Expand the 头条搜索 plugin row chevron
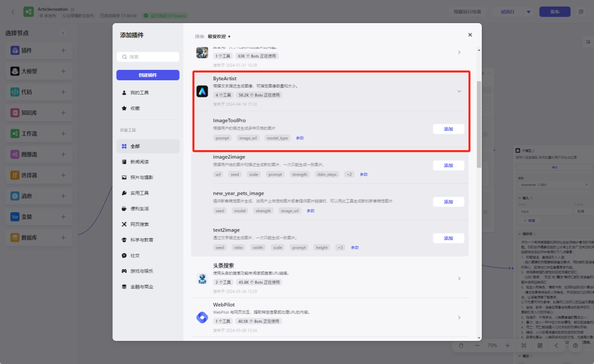Viewport: 594px width, 364px height. click(459, 278)
